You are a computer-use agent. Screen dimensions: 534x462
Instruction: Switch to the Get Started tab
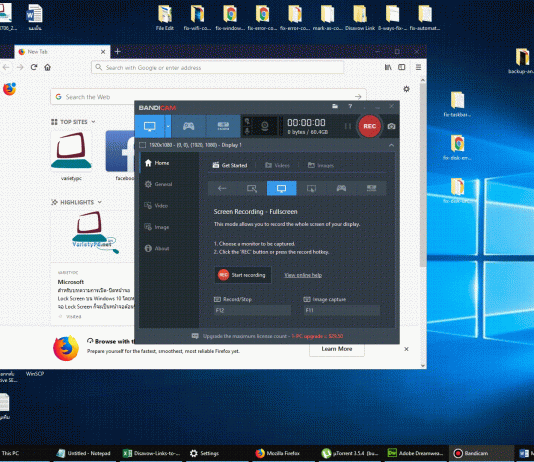(x=230, y=165)
